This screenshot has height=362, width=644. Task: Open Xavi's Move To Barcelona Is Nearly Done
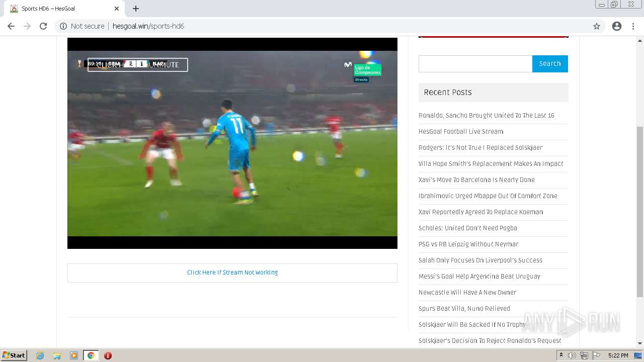(x=476, y=180)
